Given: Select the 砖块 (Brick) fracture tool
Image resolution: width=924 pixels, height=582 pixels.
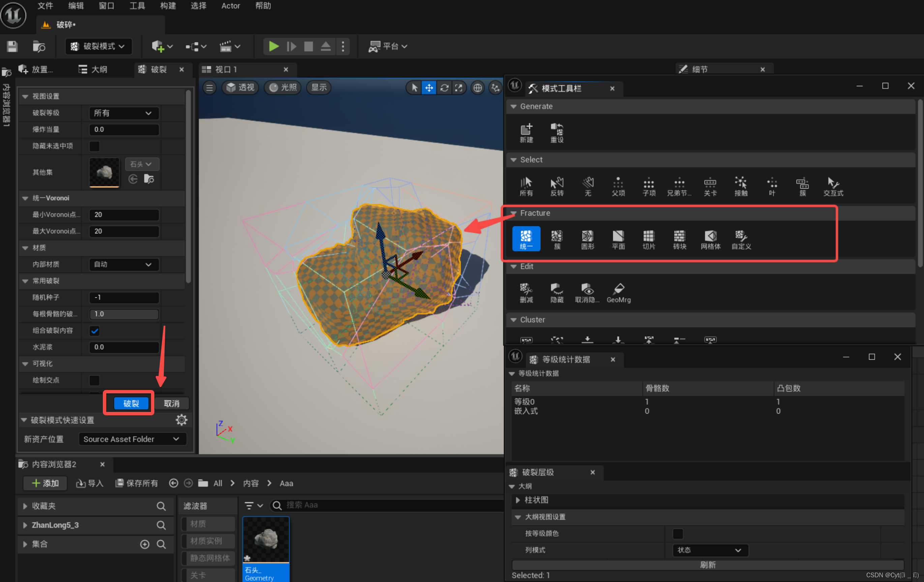Looking at the screenshot, I should pos(679,239).
